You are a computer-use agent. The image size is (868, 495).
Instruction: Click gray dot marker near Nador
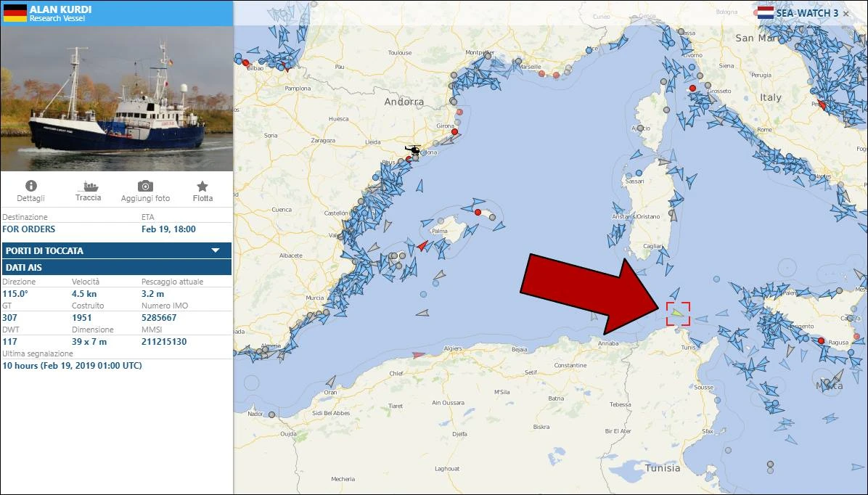pos(272,414)
